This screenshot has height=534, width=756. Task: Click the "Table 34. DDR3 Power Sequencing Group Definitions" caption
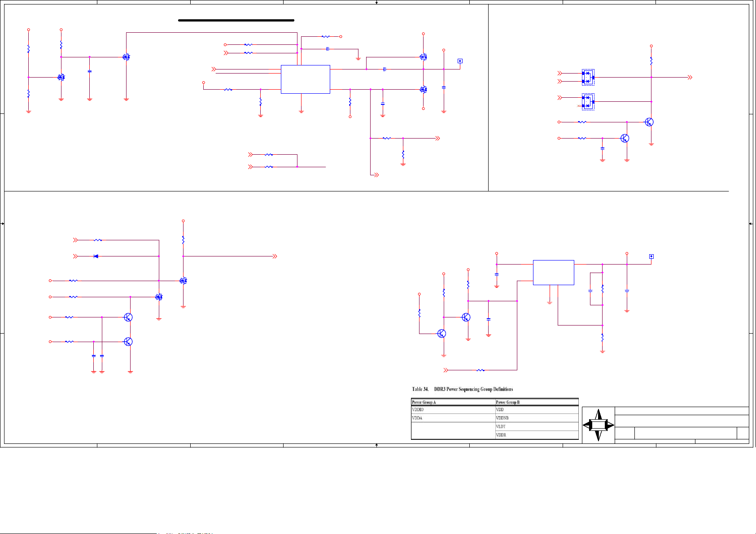coord(463,389)
